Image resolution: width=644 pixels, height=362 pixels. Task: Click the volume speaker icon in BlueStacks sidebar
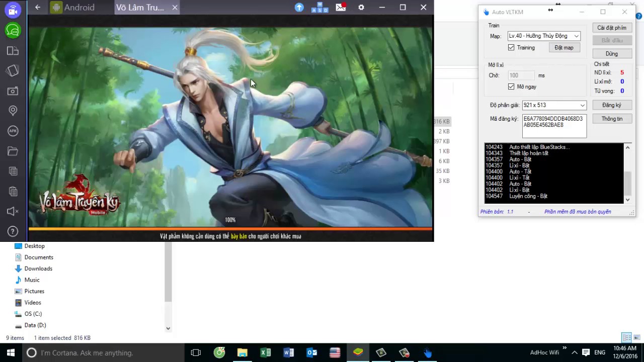click(x=13, y=211)
